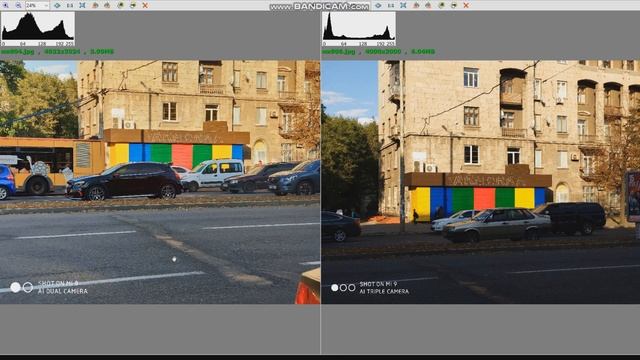The width and height of the screenshot is (640, 360).
Task: Click the right pane's blue fit-to-window icon
Action: pyautogui.click(x=403, y=5)
